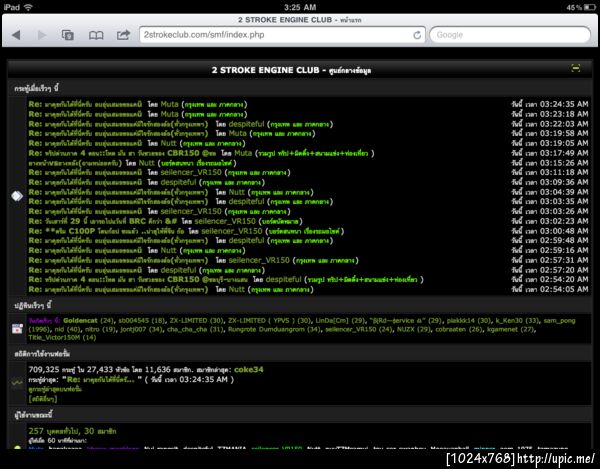600x469 pixels.
Task: Open Nutt's reply posted at 03:04:39 AM
Action: [x=118, y=192]
